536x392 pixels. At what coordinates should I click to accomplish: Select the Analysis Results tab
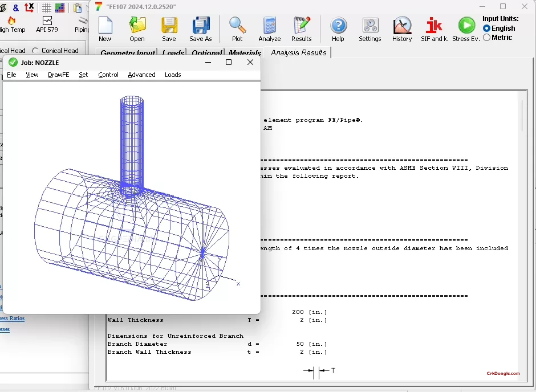298,52
